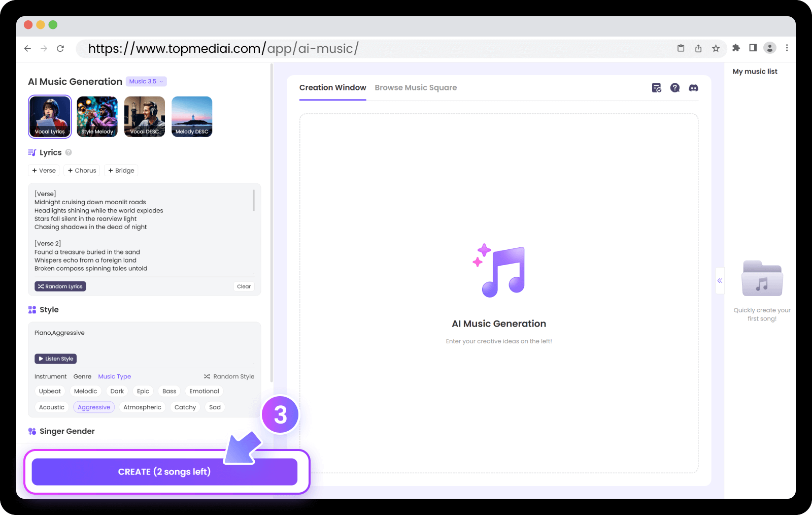Toggle the Dark style tag

(117, 391)
